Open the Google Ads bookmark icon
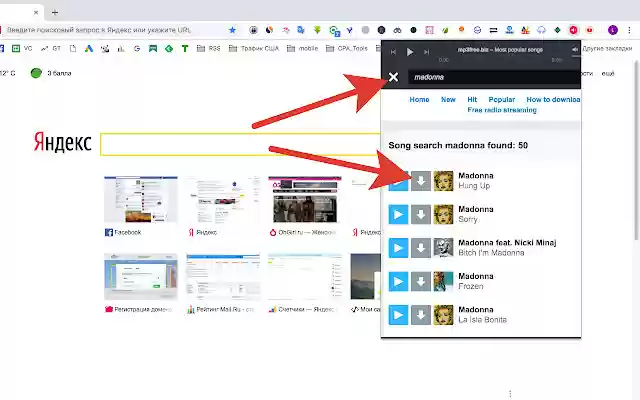The image size is (640, 400). pyautogui.click(x=89, y=49)
